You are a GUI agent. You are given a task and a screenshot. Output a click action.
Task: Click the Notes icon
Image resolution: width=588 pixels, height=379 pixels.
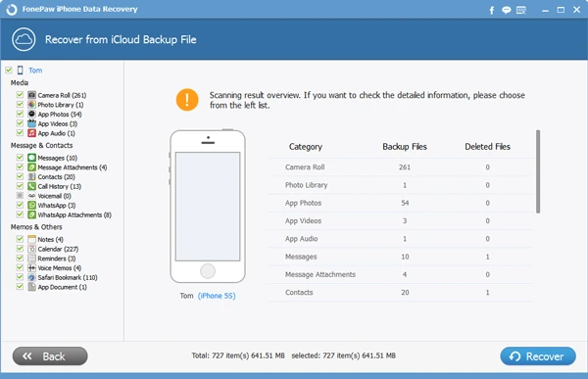click(32, 239)
